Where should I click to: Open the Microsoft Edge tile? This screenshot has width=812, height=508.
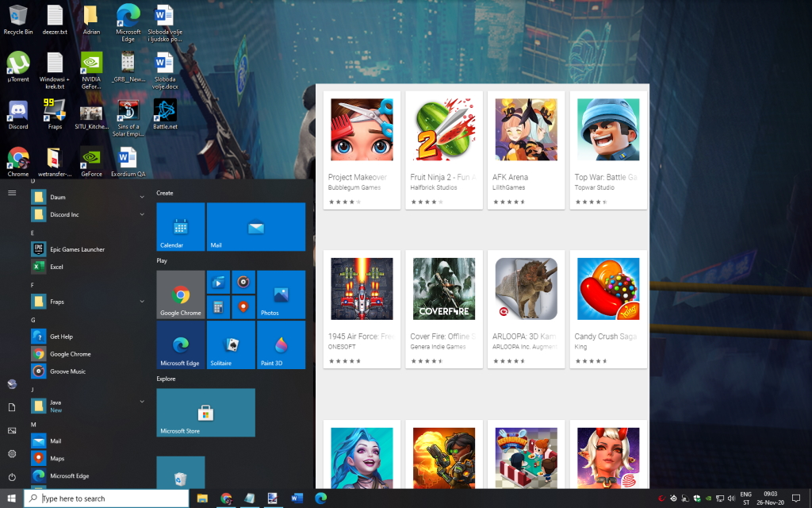181,344
